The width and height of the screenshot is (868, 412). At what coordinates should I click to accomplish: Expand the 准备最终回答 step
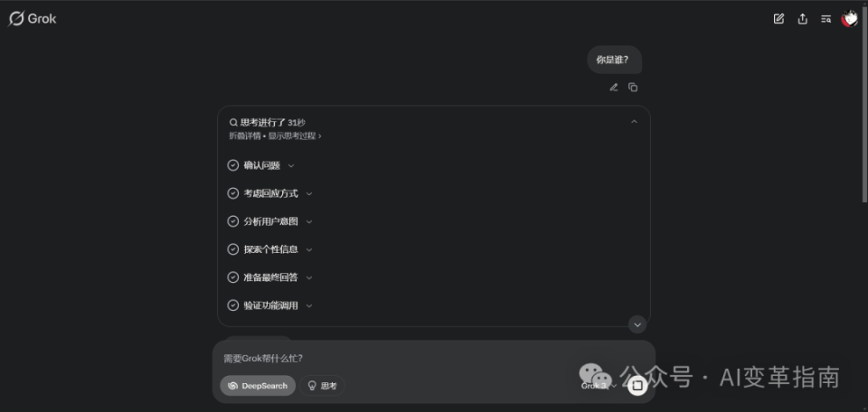pyautogui.click(x=270, y=277)
